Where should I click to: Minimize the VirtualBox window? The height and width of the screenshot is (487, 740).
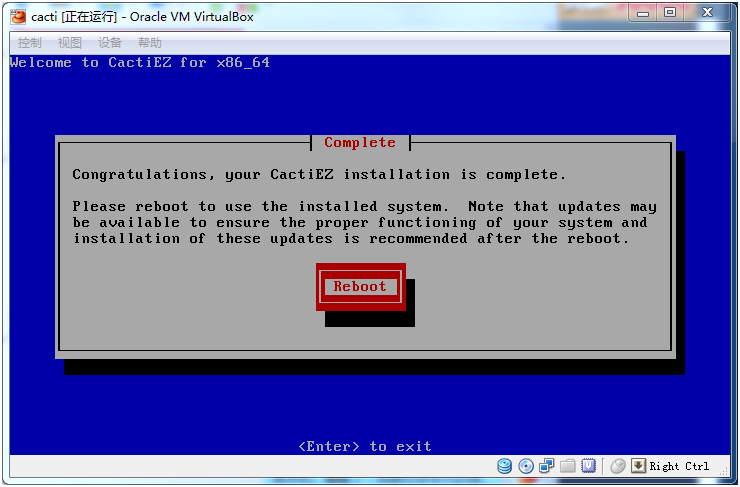(642, 13)
